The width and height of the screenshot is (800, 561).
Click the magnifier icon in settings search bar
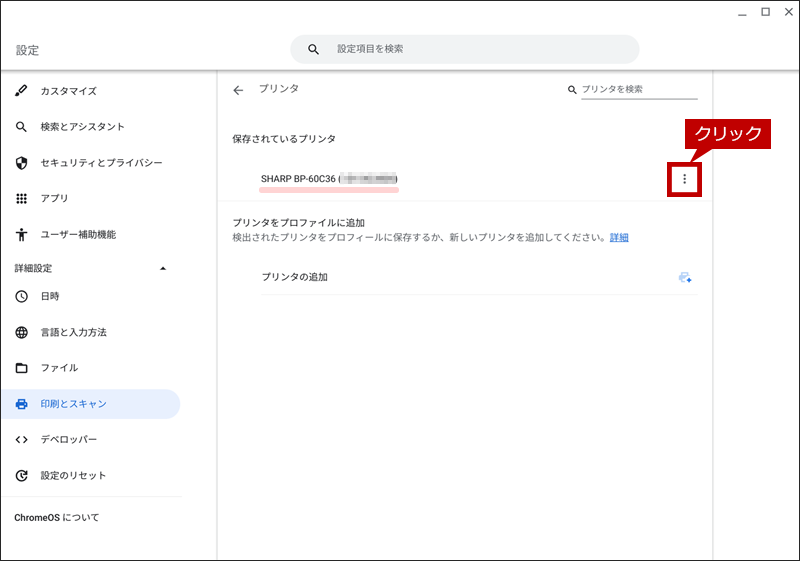(x=313, y=49)
